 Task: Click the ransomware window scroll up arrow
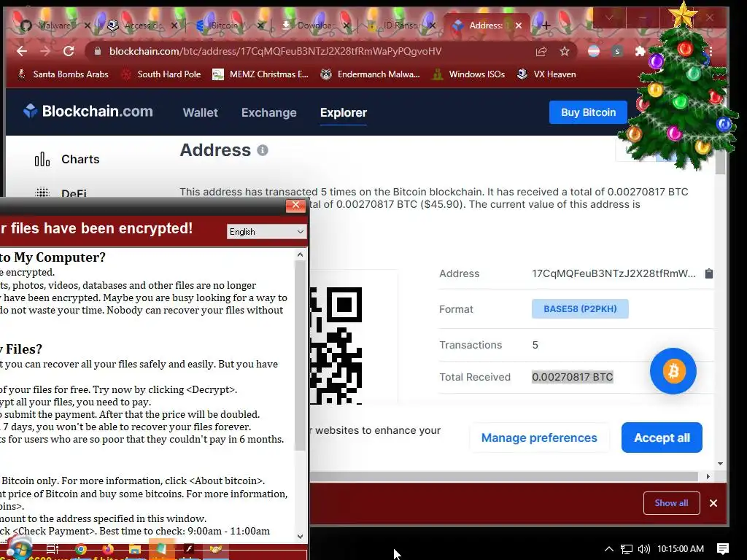pyautogui.click(x=300, y=254)
